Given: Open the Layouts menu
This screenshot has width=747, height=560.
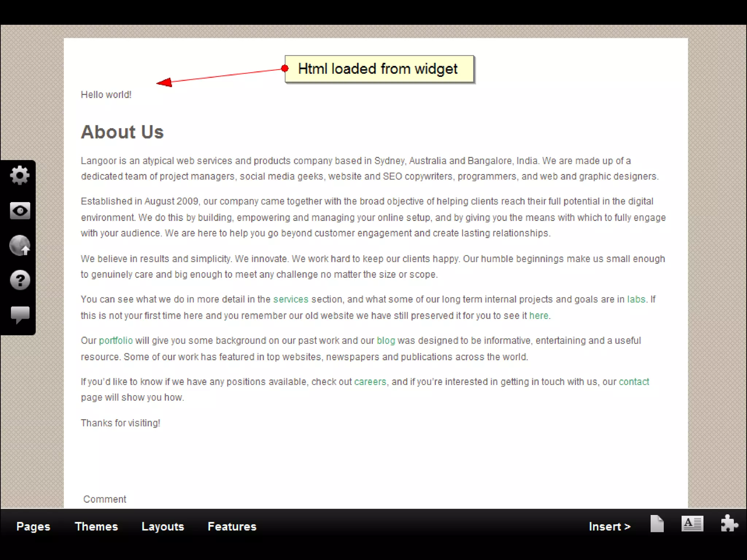Looking at the screenshot, I should [163, 526].
